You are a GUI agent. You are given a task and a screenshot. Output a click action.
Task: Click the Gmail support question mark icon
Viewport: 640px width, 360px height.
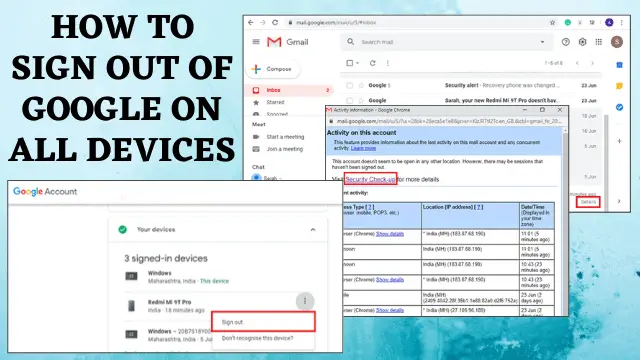click(x=565, y=42)
